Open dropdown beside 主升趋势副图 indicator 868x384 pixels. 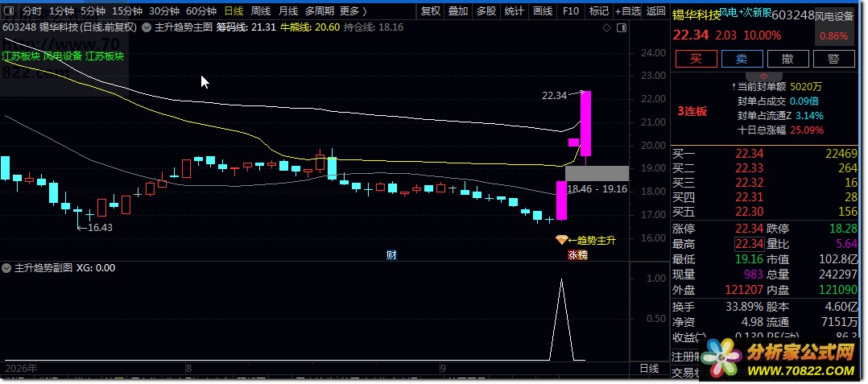click(6, 268)
